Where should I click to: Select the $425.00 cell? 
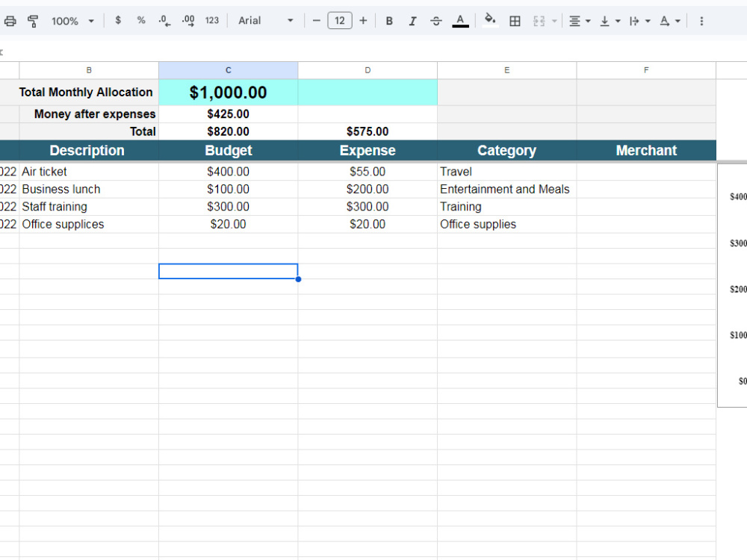point(228,114)
